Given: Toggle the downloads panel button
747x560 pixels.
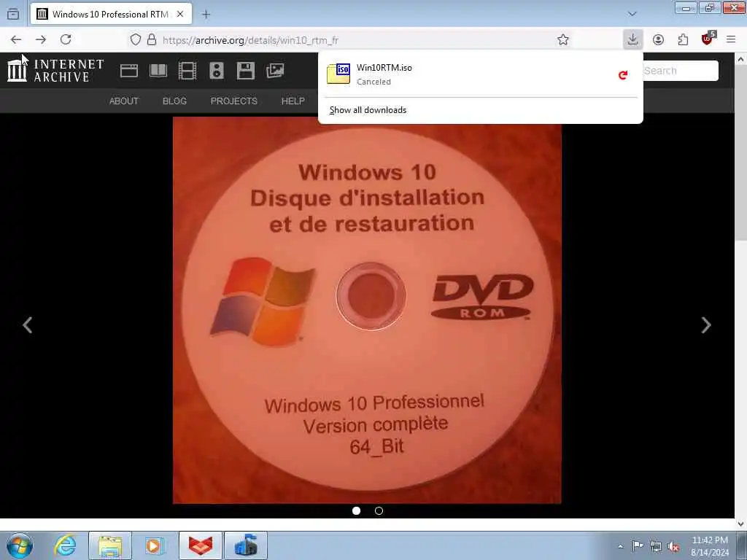Looking at the screenshot, I should [632, 39].
